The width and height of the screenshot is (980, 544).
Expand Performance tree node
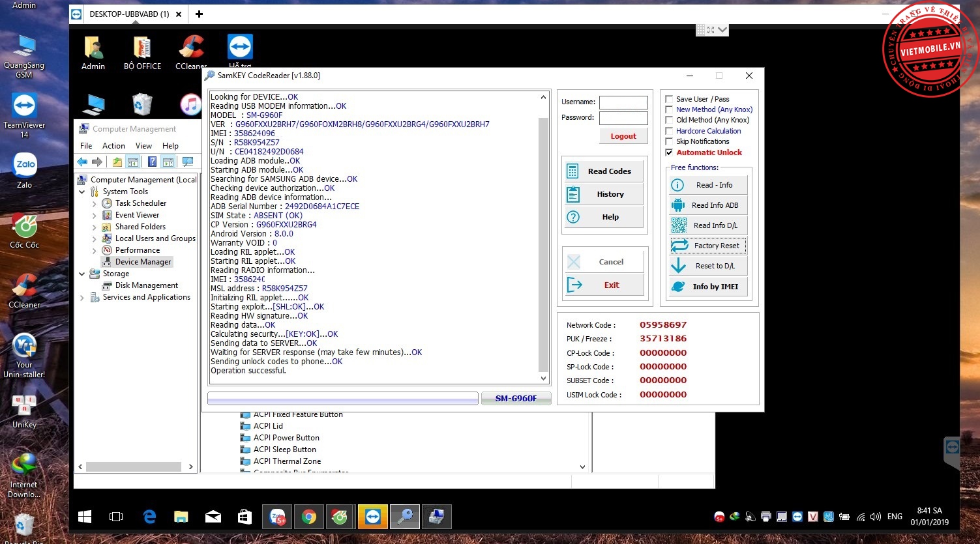click(x=95, y=251)
